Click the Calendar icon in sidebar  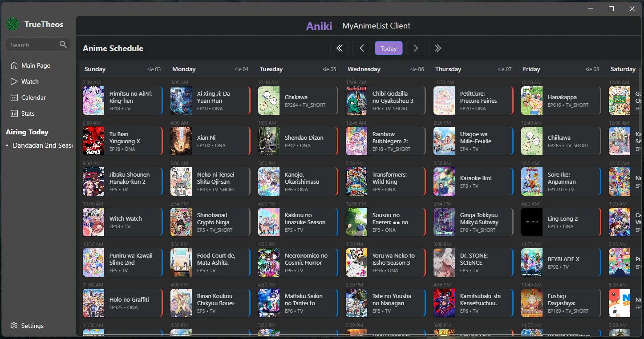pos(14,97)
